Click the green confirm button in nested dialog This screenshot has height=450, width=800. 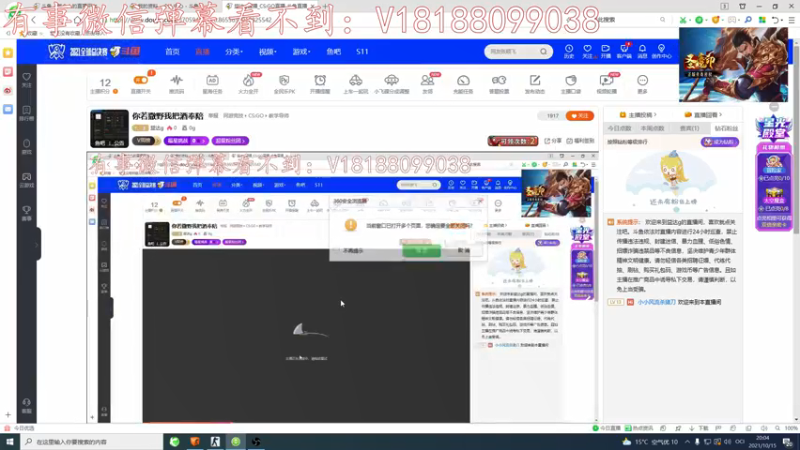pyautogui.click(x=421, y=251)
